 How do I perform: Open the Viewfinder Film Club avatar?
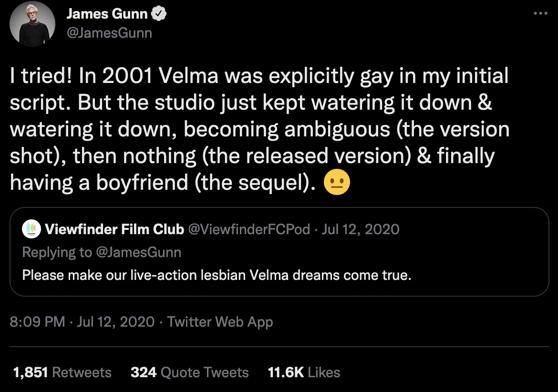pos(31,229)
